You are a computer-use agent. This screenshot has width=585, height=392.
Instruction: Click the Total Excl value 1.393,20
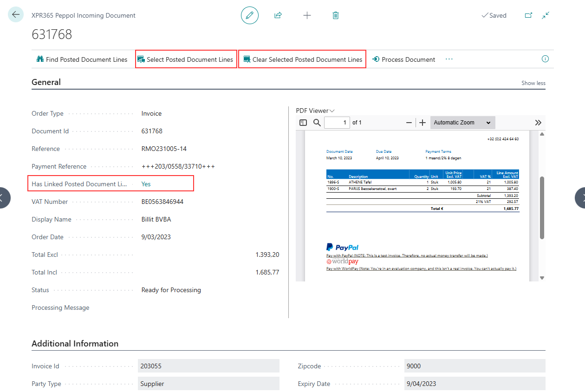coord(267,255)
